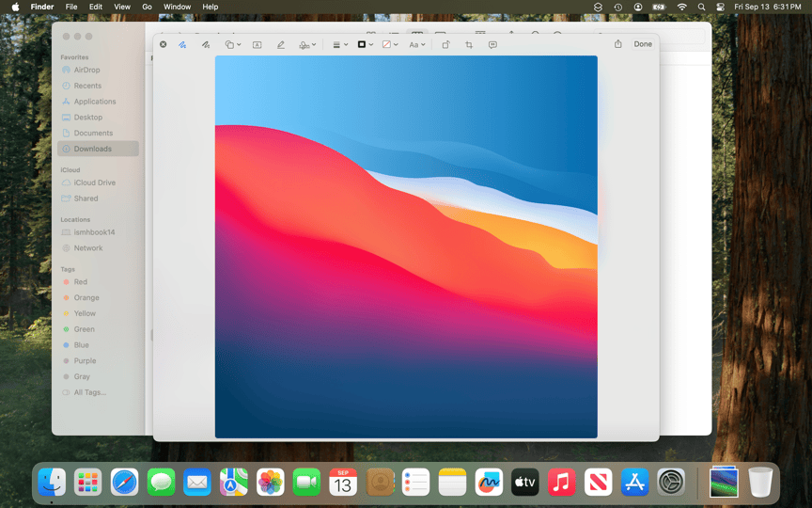Select Documents in Finder sidebar
This screenshot has width=812, height=508.
coord(98,133)
